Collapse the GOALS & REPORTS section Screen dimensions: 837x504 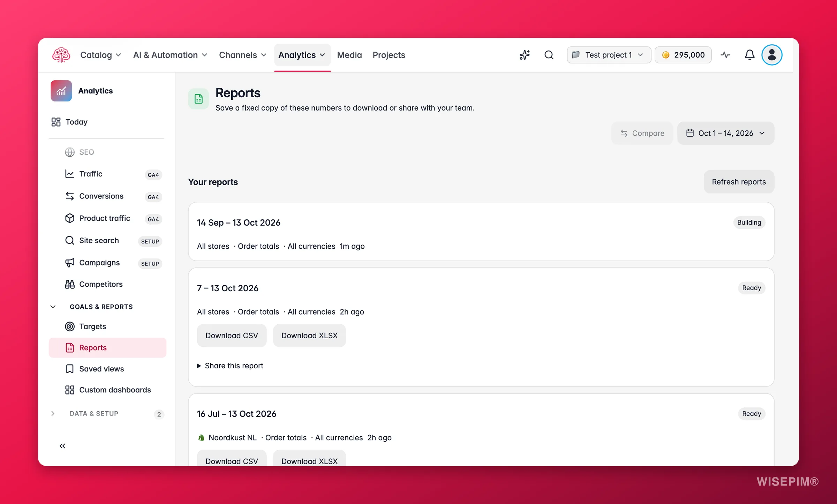(53, 307)
